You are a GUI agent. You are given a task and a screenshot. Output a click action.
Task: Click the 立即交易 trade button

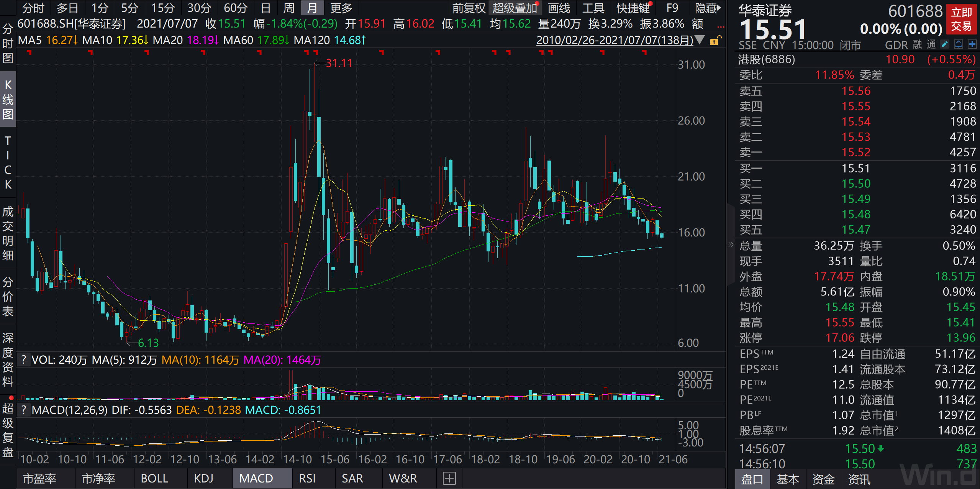(961, 19)
